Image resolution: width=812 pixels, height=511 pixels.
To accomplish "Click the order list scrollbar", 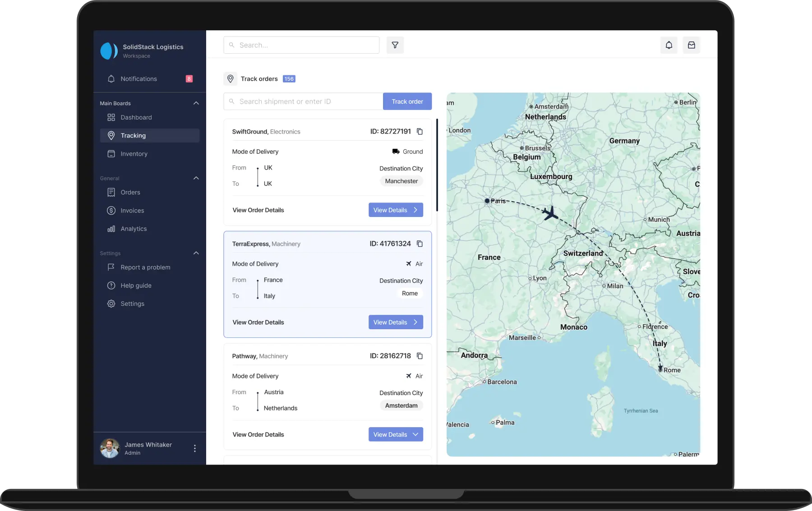I will click(437, 165).
